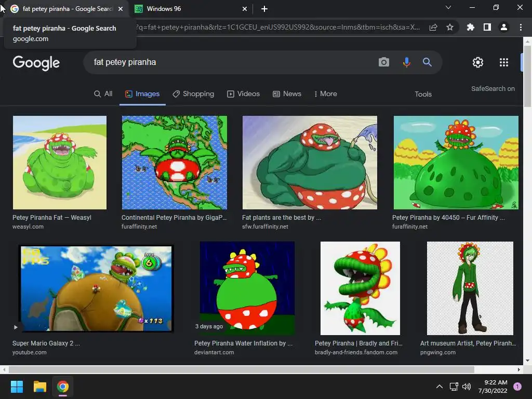532x399 pixels.
Task: Switch to the Windows 96 browser tab
Action: (x=191, y=9)
